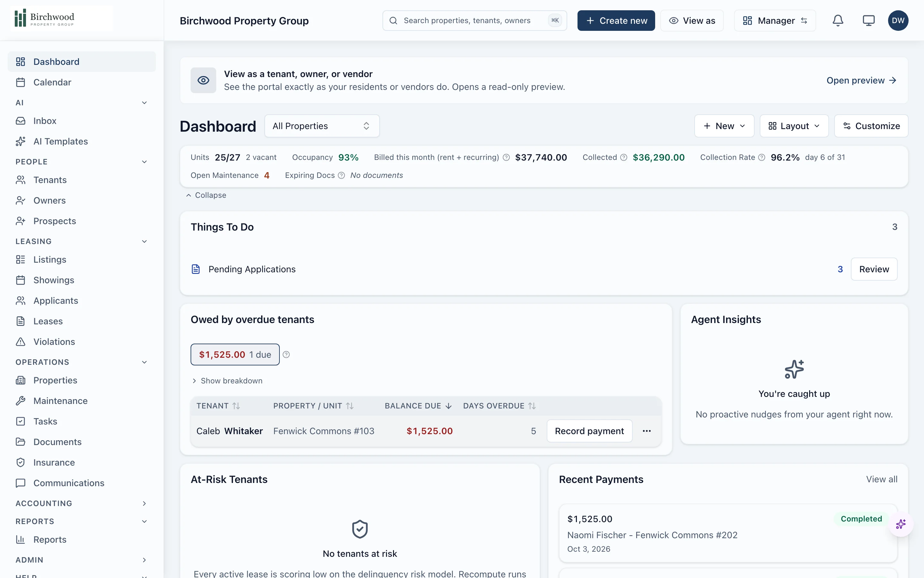Open AI Templates from the sidebar
This screenshot has width=924, height=578.
[82, 141]
